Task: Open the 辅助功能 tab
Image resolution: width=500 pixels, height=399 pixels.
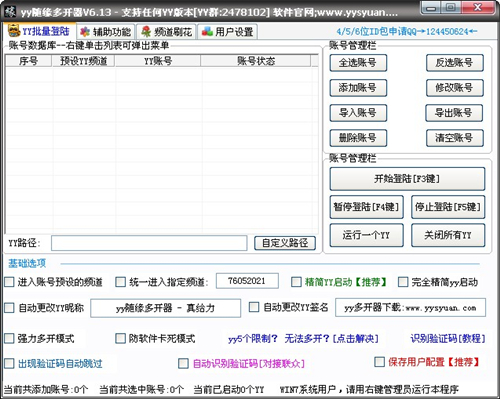Action: pos(106,32)
